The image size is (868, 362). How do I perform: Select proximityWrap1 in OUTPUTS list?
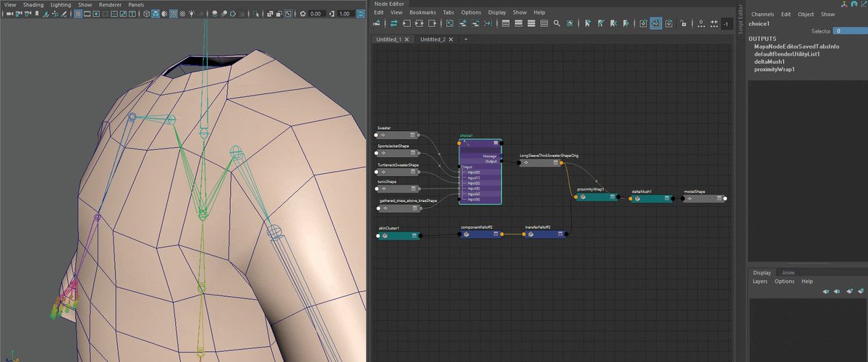pos(774,70)
